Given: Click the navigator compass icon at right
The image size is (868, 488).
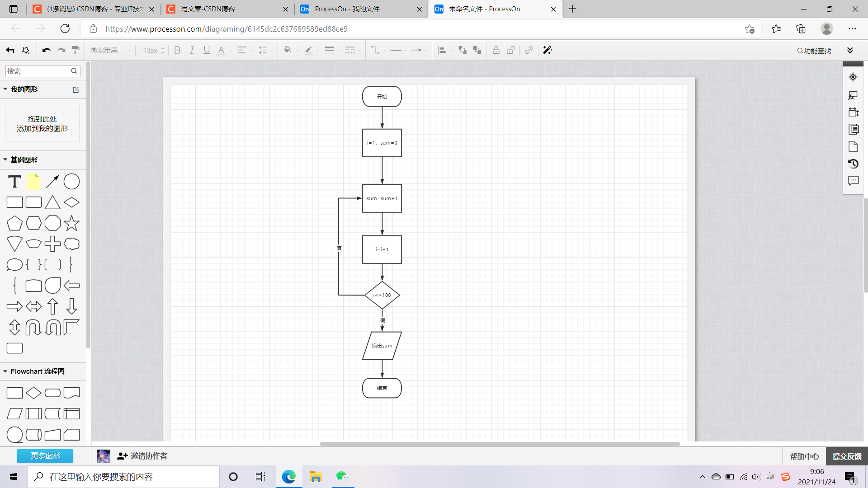Looking at the screenshot, I should coord(853,77).
